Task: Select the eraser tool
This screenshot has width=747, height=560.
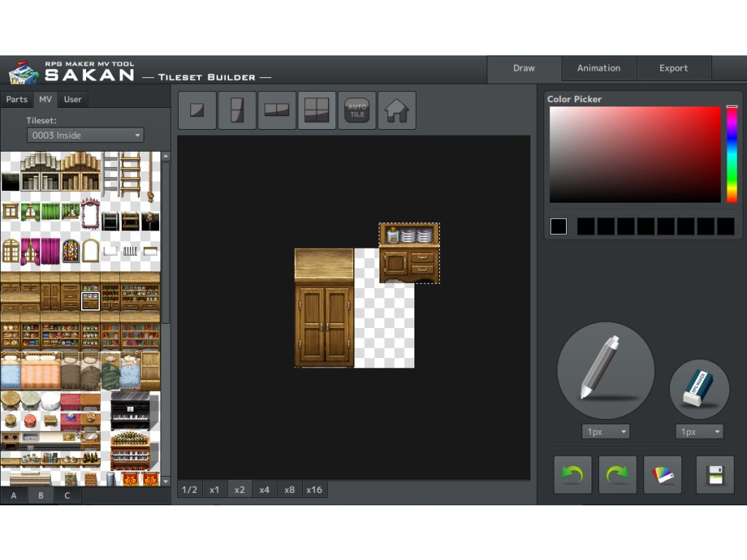Action: [699, 389]
